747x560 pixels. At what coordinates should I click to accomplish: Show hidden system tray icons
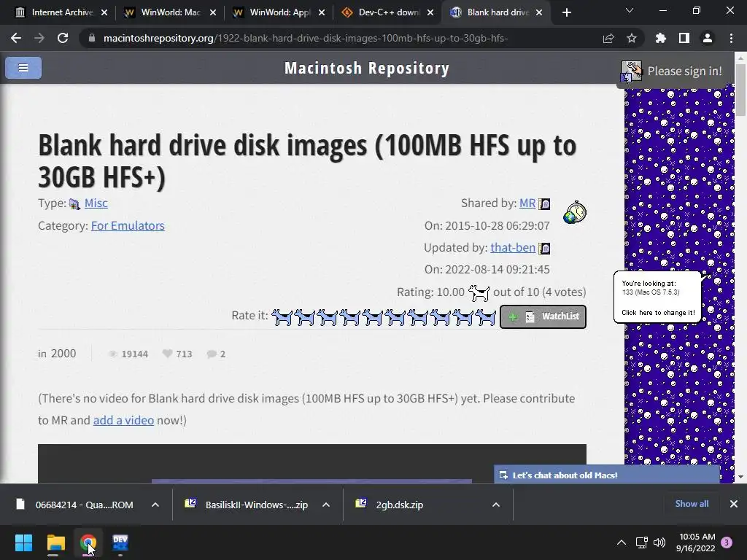click(622, 542)
